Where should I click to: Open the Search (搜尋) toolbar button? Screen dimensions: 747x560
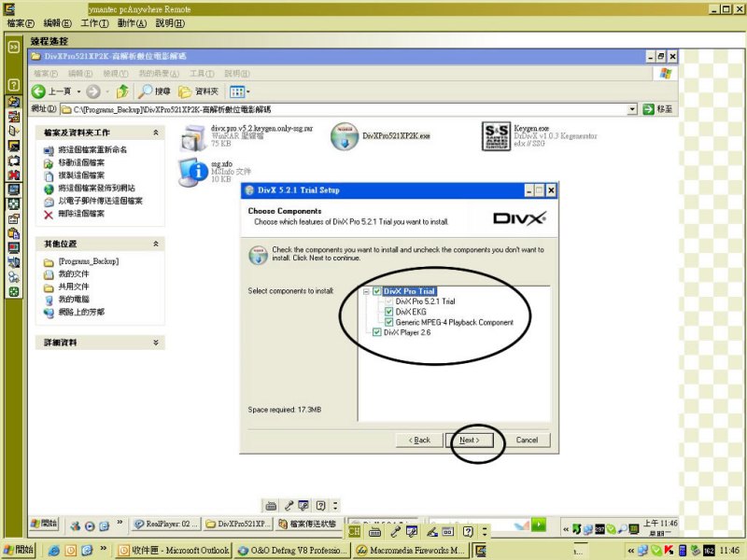click(x=154, y=91)
